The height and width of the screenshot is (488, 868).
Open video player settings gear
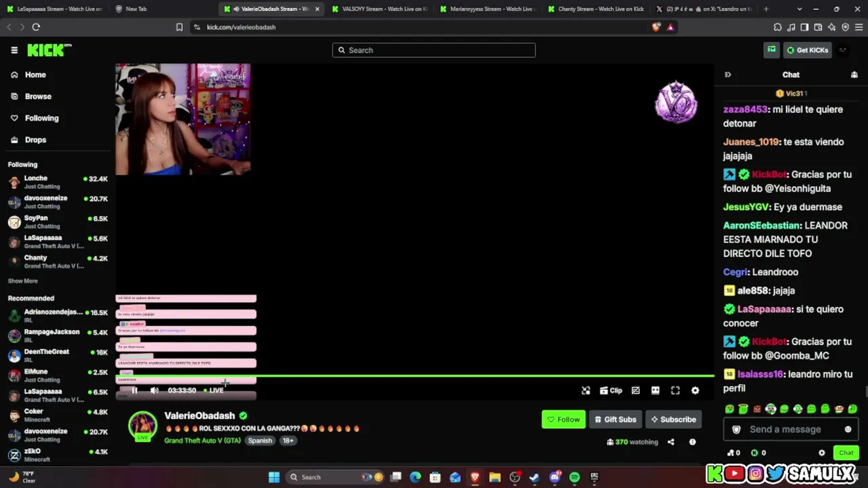(x=695, y=390)
